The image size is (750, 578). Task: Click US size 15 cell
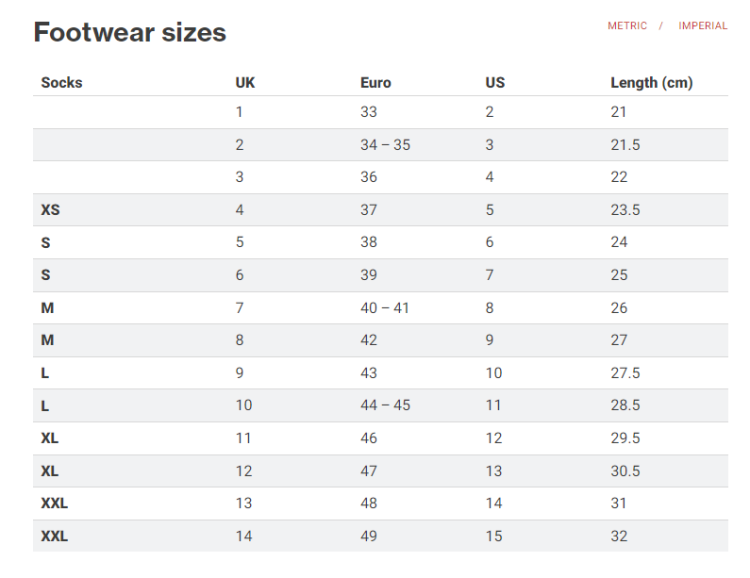(494, 536)
